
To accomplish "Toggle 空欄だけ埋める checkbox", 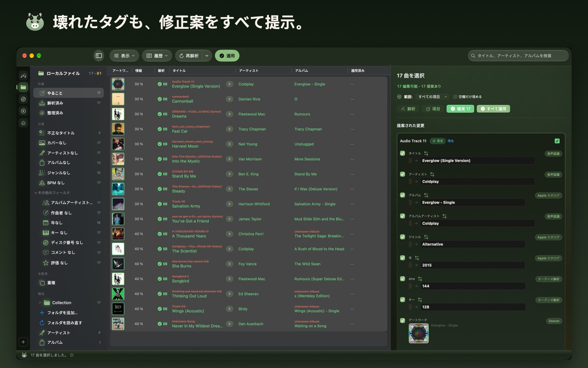I will click(455, 97).
